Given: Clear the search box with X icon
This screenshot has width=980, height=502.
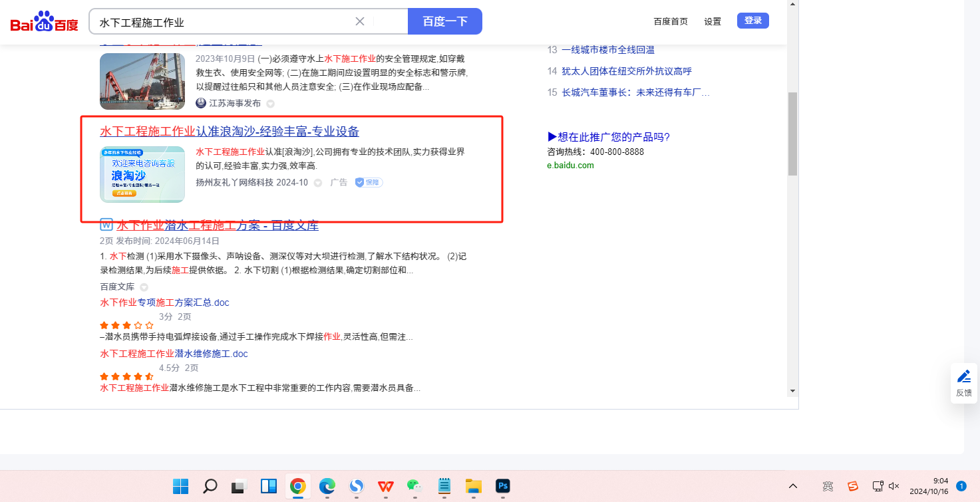Looking at the screenshot, I should (x=360, y=21).
